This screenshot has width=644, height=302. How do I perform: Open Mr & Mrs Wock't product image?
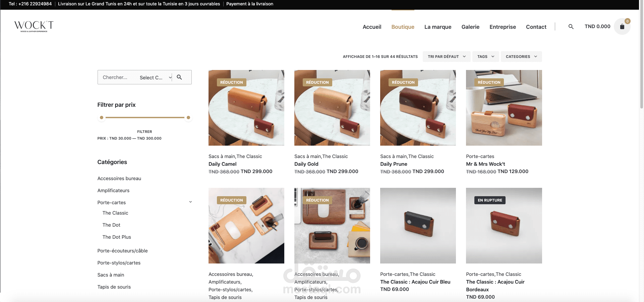click(x=504, y=108)
